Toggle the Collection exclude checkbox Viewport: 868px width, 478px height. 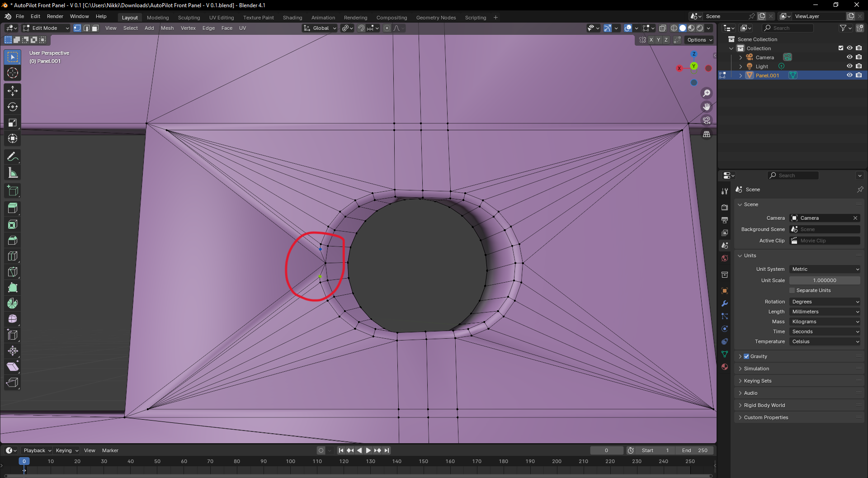pyautogui.click(x=841, y=48)
